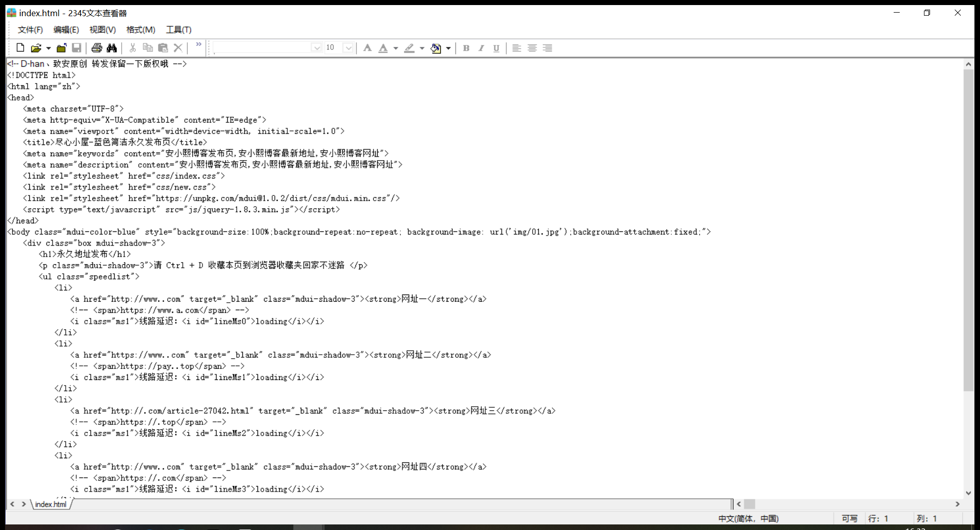Open the 文件(F) menu
The image size is (980, 530).
pyautogui.click(x=30, y=30)
